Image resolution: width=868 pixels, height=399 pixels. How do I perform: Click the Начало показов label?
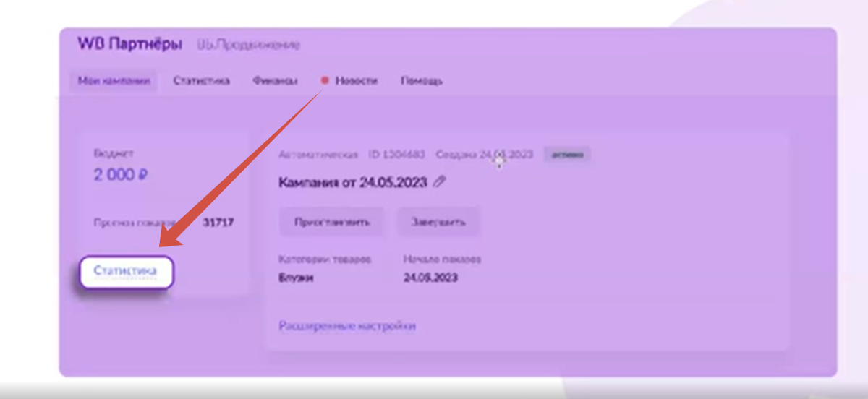[x=442, y=259]
